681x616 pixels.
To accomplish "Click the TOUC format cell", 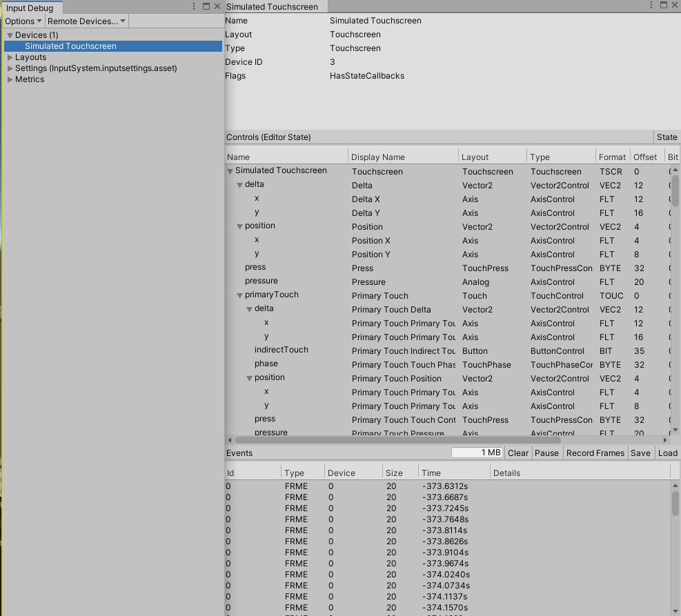I will 611,296.
